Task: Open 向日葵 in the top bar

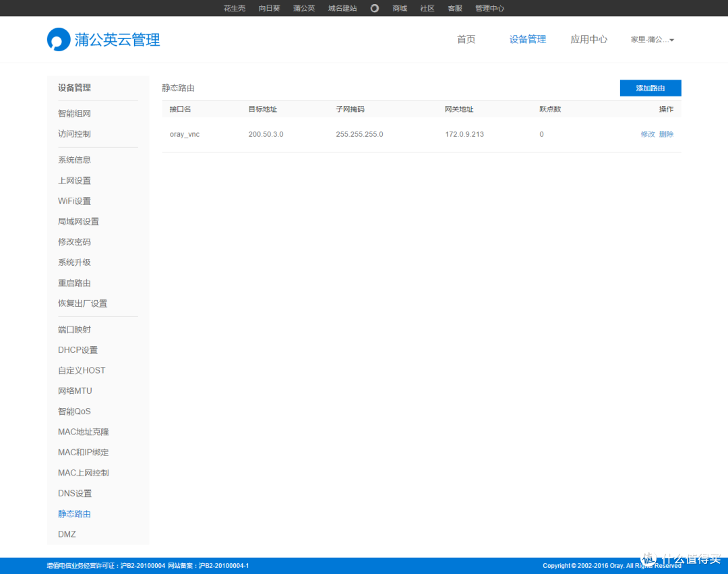Action: point(269,8)
